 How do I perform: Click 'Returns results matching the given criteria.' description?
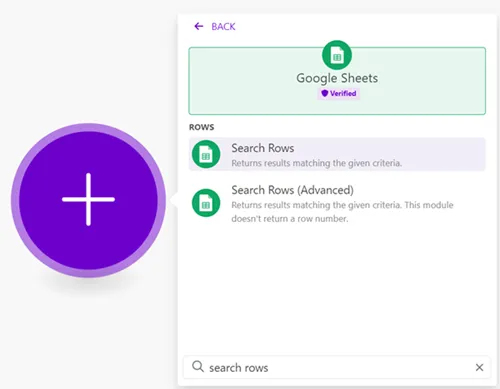tap(317, 163)
